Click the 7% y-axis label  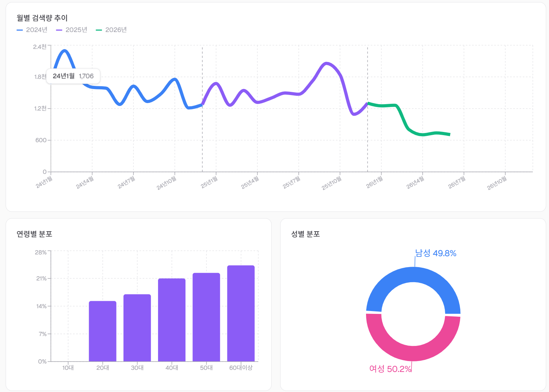pos(43,334)
